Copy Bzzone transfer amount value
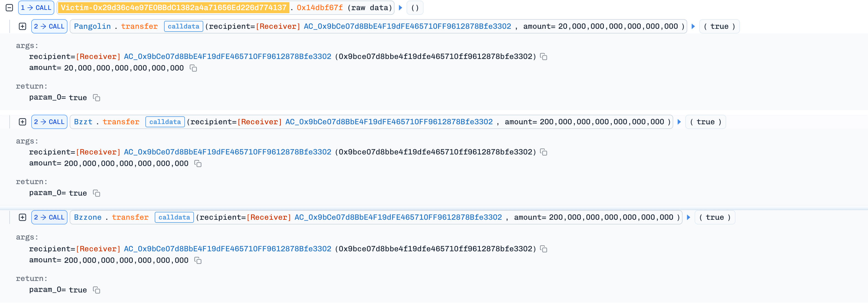The width and height of the screenshot is (868, 304). click(198, 260)
